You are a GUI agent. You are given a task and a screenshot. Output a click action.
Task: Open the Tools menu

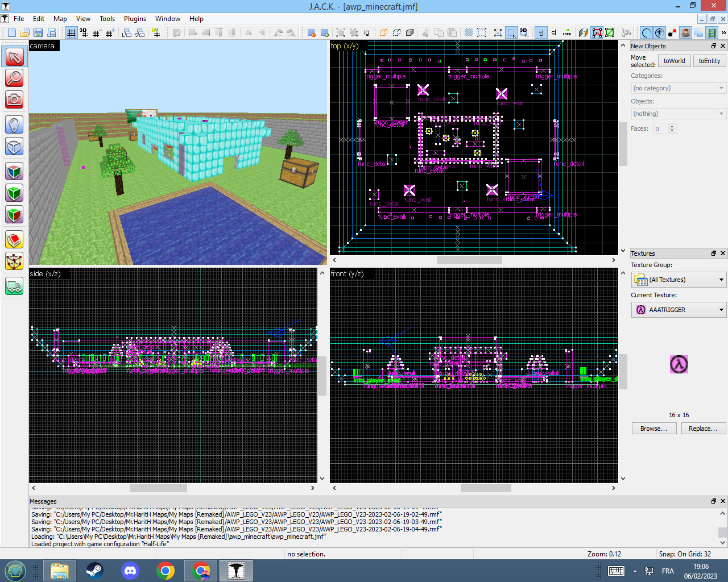pos(107,19)
